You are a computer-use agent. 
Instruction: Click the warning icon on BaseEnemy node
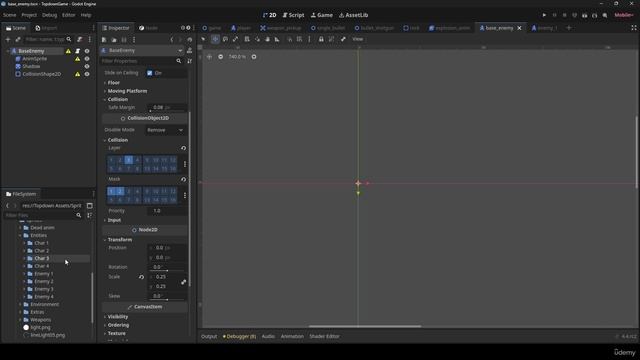68,51
